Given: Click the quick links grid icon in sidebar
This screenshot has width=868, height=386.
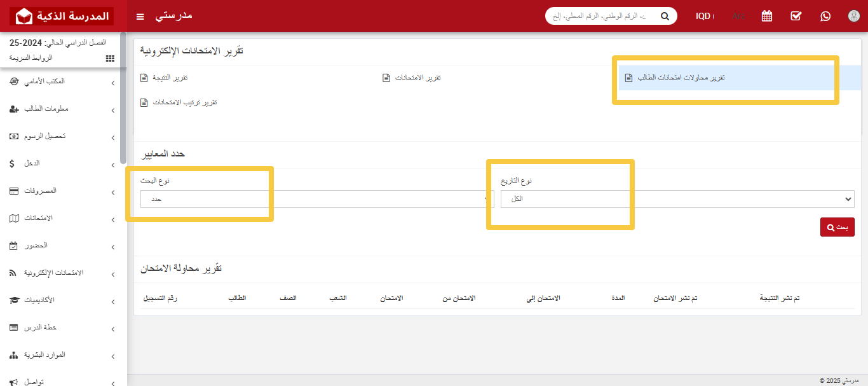Looking at the screenshot, I should (x=109, y=58).
